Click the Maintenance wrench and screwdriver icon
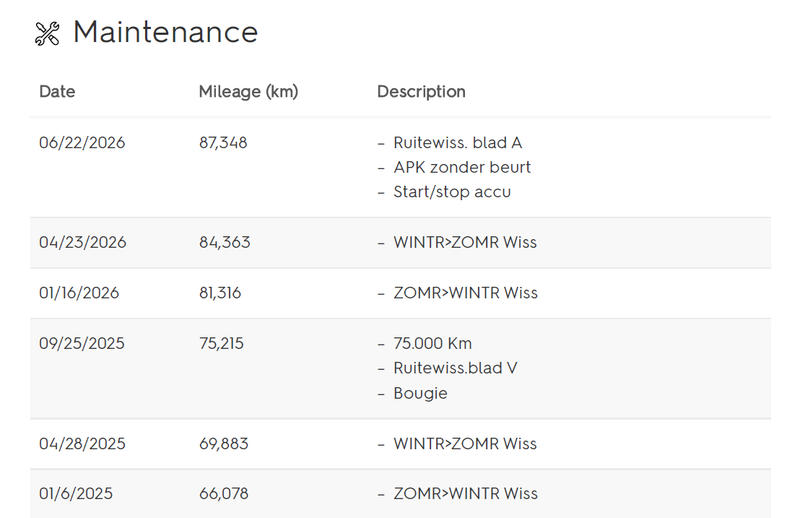The image size is (800, 518). point(47,34)
